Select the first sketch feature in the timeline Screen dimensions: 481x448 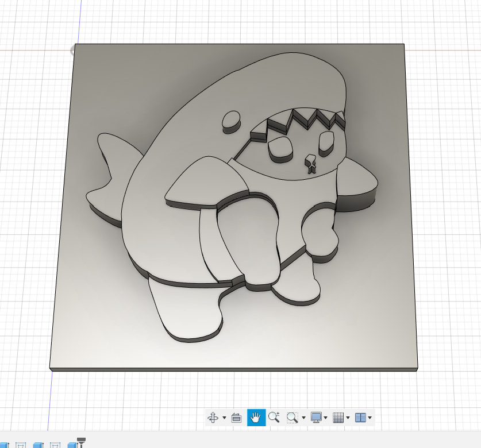(x=21, y=445)
